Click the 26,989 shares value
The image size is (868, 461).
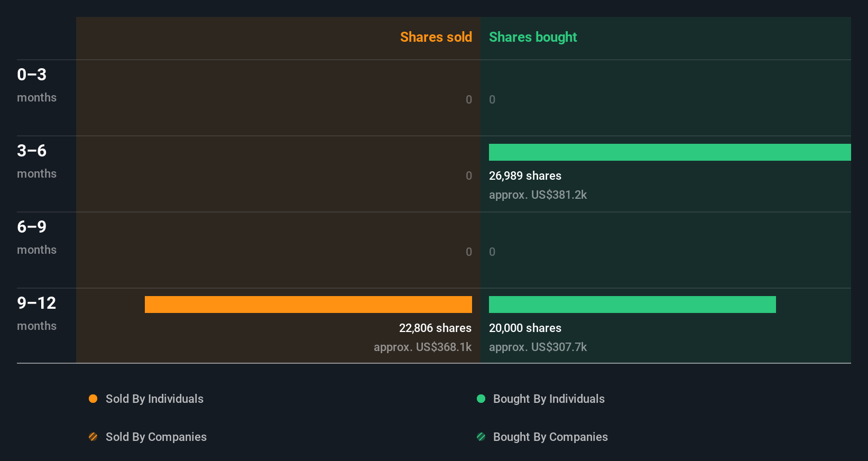(x=525, y=176)
